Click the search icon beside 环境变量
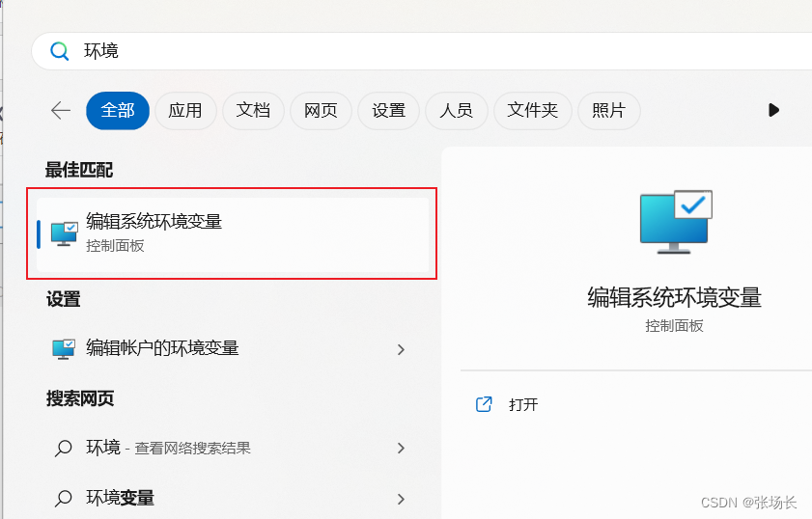Screen dimensions: 812x519 (x=63, y=499)
